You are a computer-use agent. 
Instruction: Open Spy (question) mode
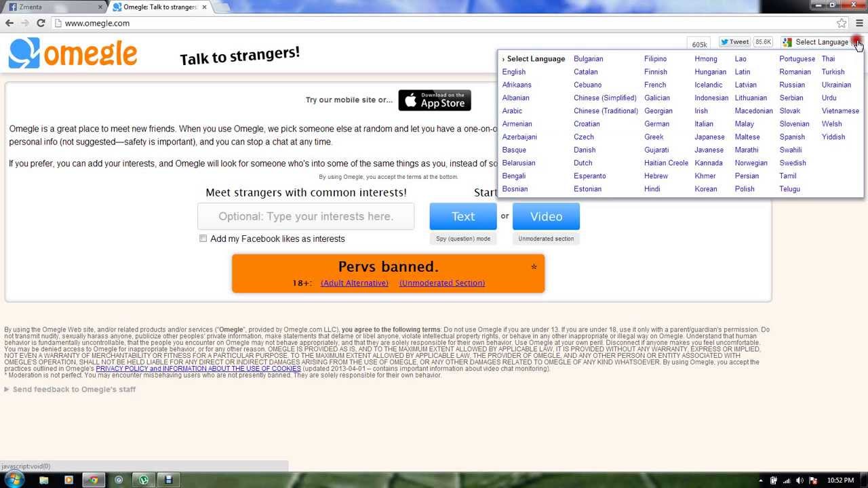463,239
